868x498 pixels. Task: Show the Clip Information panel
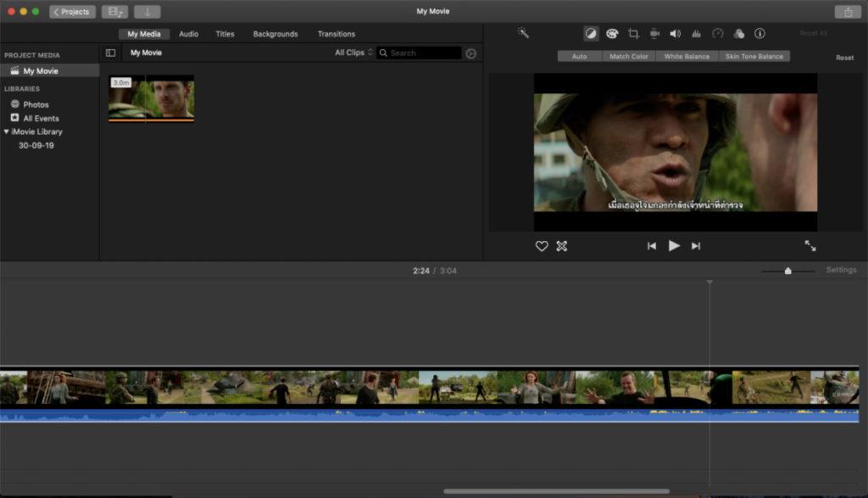(x=759, y=34)
